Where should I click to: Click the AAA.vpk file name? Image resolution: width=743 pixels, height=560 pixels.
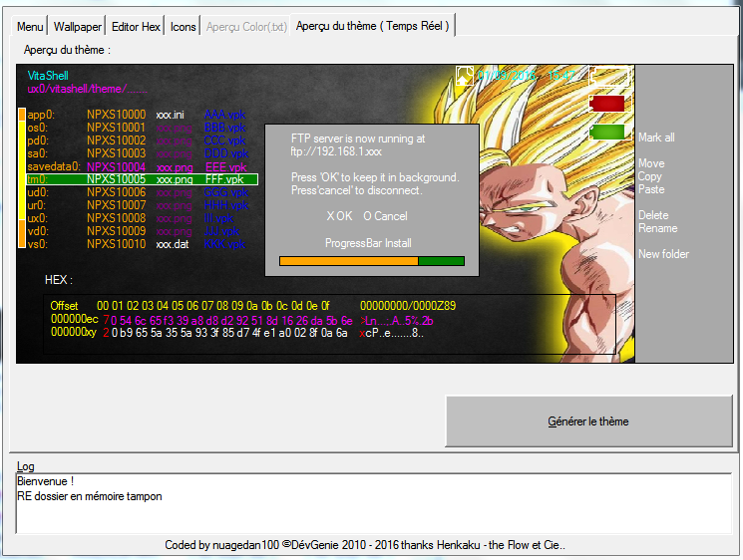tap(224, 115)
